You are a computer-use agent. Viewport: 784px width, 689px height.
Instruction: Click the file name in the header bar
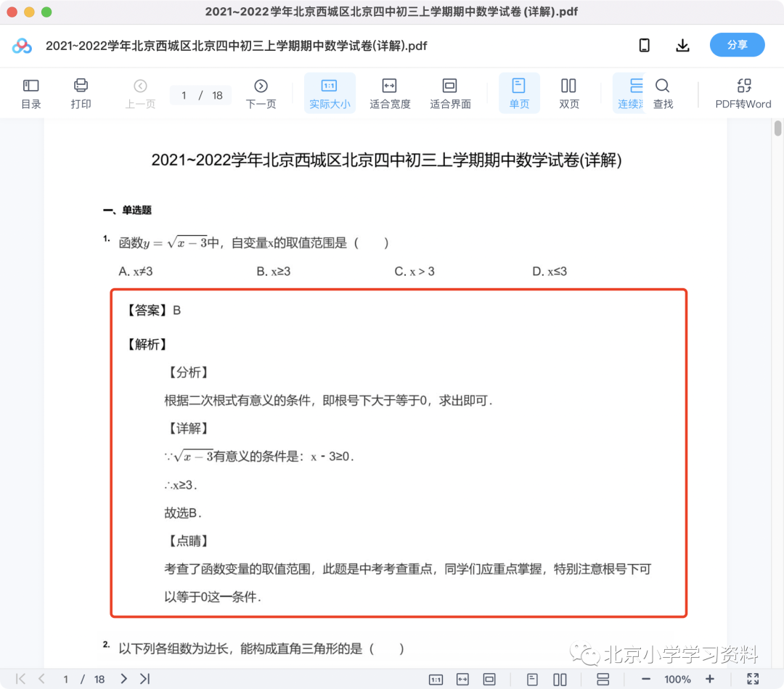point(237,46)
